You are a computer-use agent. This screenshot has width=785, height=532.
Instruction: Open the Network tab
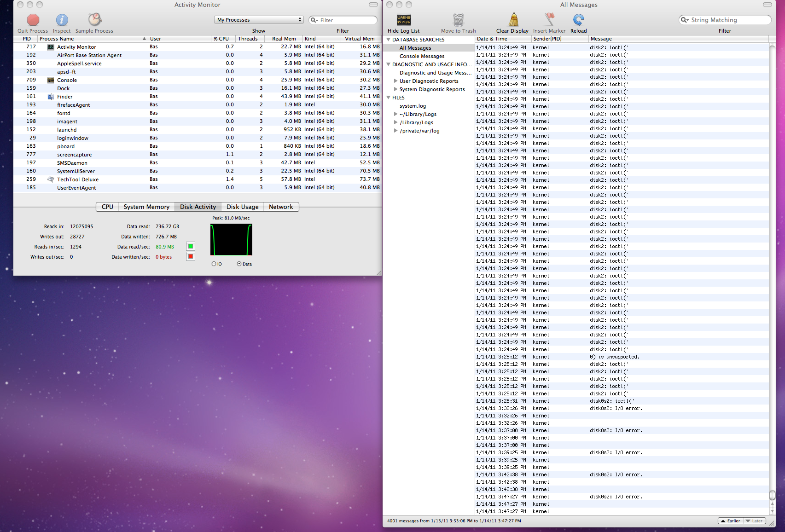(281, 207)
